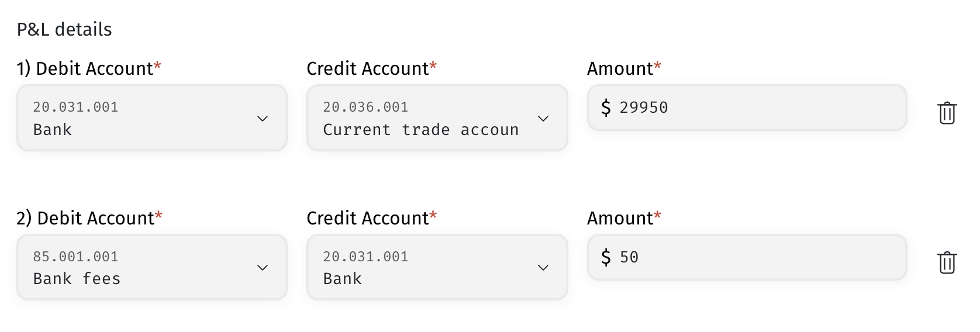Focus the Amount field containing 29950
Image resolution: width=980 pixels, height=332 pixels.
(x=747, y=108)
